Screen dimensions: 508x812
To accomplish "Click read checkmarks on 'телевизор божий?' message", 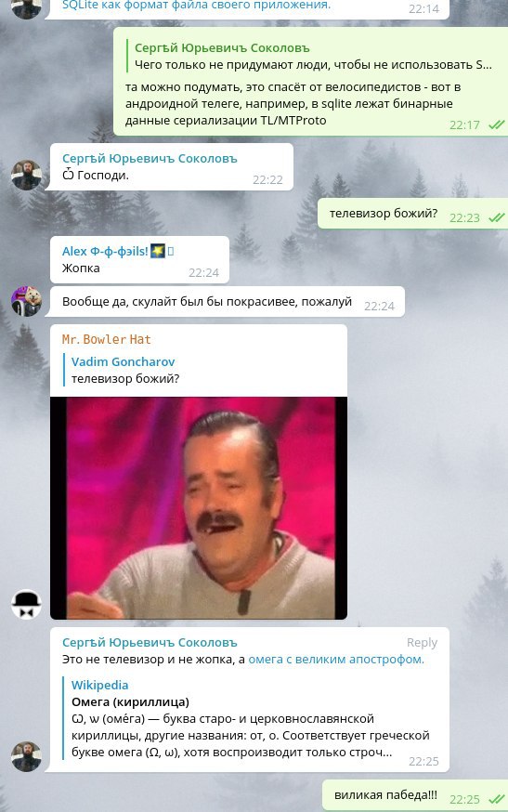I will pyautogui.click(x=496, y=217).
